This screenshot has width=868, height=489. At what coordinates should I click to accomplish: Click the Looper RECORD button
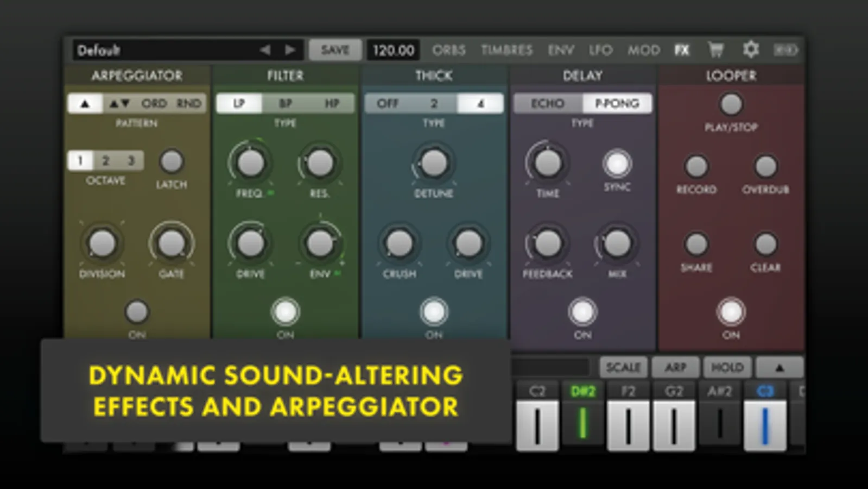(696, 166)
